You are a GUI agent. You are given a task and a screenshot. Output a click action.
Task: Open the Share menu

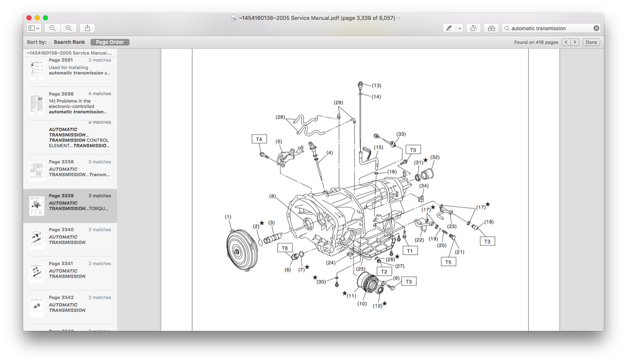87,28
